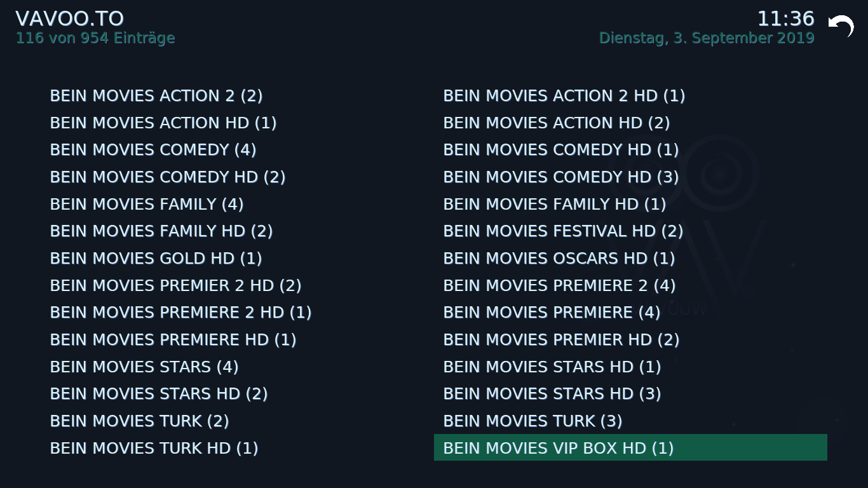This screenshot has width=868, height=488.
Task: Click the back arrow icon
Action: pyautogui.click(x=841, y=26)
